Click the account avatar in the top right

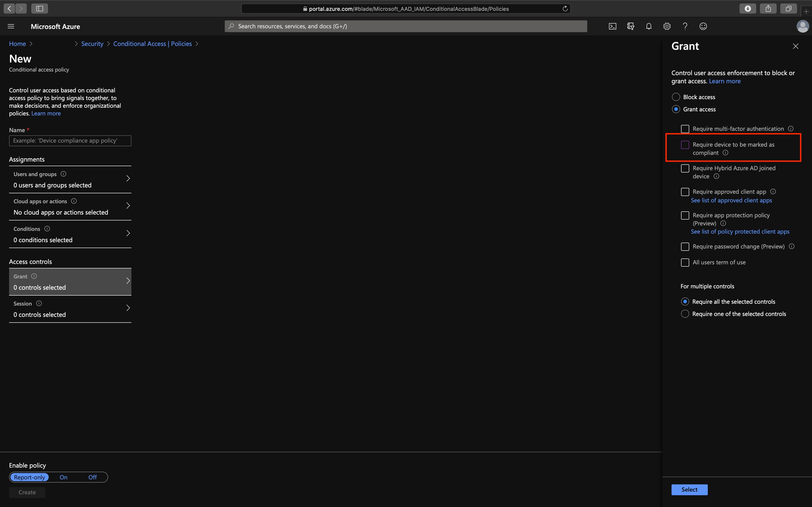click(x=802, y=26)
